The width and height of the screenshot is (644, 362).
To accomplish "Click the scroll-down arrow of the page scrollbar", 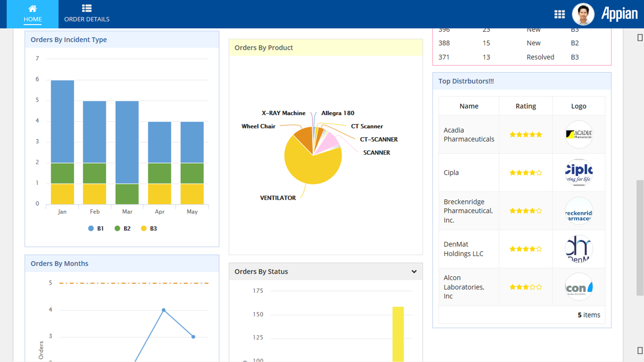I will coord(640,350).
